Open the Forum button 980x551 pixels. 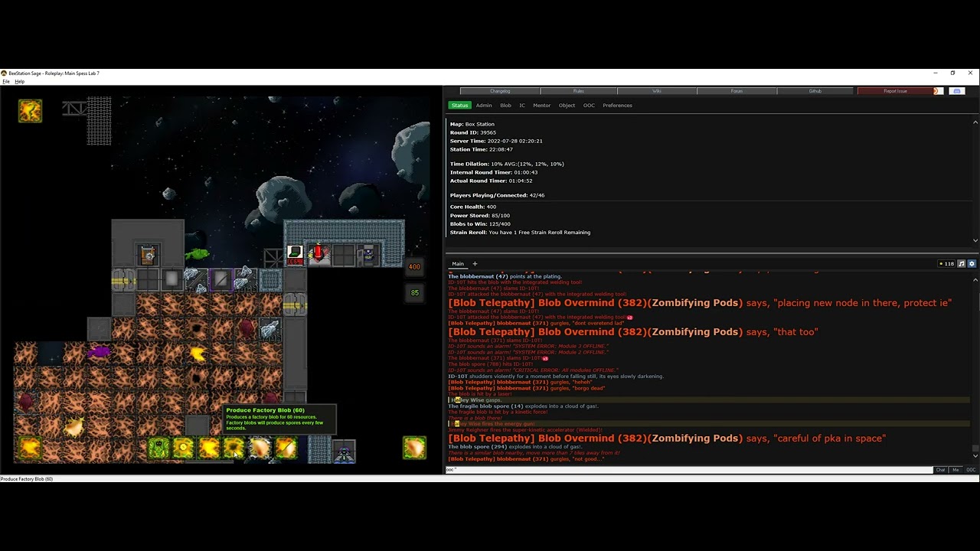[737, 91]
